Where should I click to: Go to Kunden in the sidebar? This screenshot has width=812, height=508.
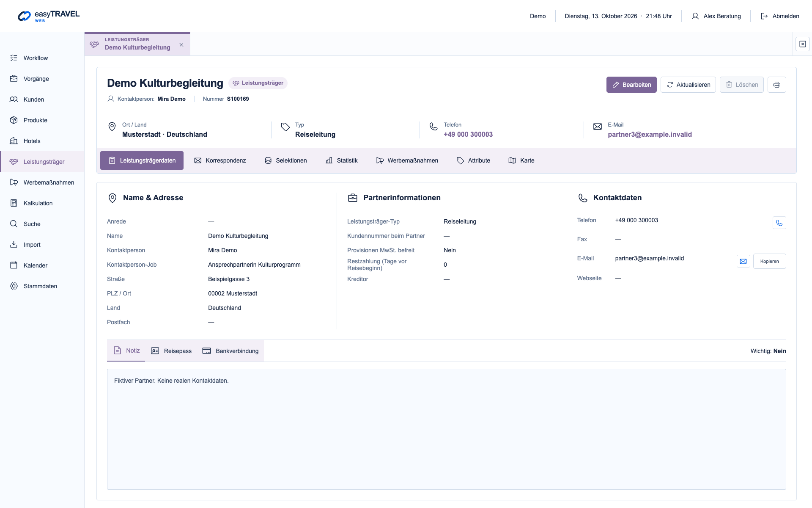click(x=42, y=99)
